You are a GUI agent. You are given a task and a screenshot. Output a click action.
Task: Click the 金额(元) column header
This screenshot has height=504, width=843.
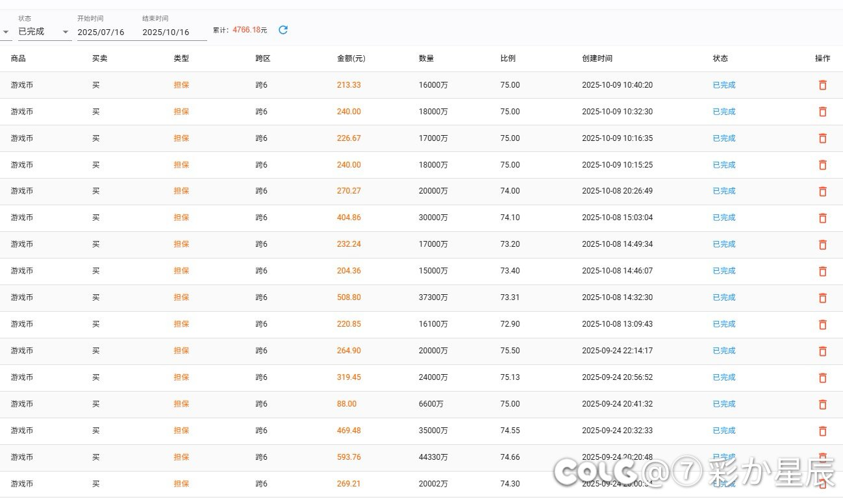coord(351,58)
